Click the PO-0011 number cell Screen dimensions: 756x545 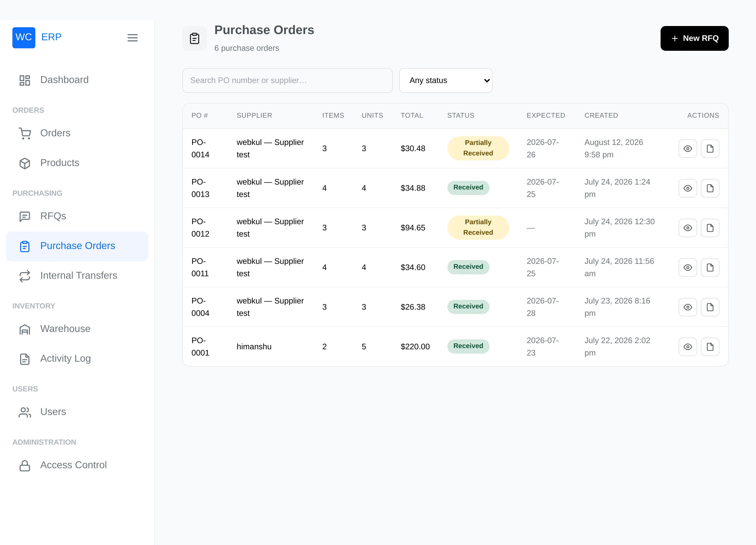[200, 268]
